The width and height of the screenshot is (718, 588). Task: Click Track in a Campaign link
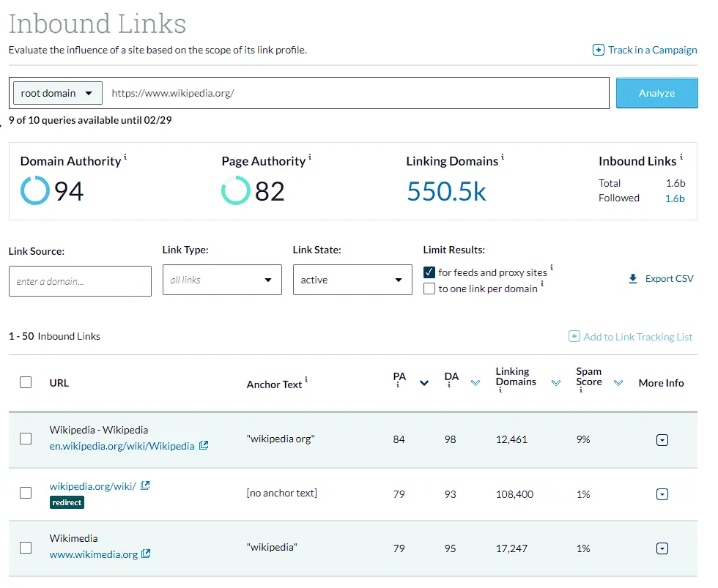click(x=653, y=50)
